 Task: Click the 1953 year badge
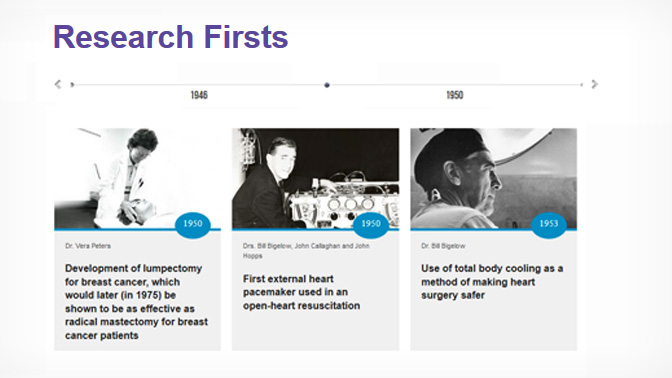click(x=549, y=224)
